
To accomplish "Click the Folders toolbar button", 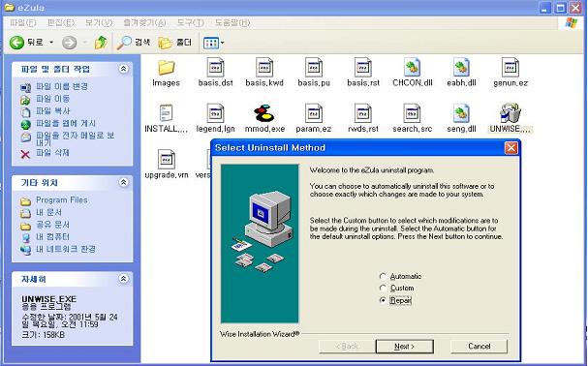I will [x=175, y=43].
